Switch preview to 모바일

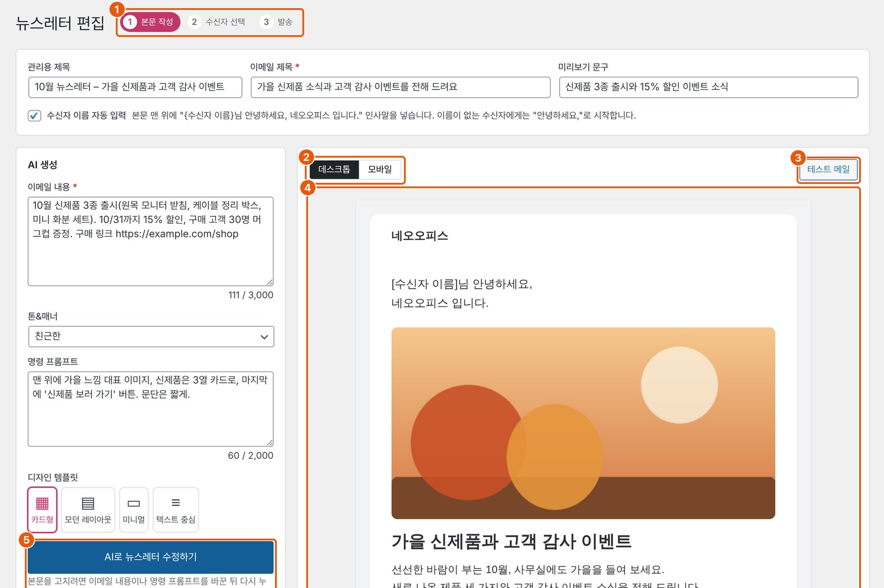coord(380,169)
